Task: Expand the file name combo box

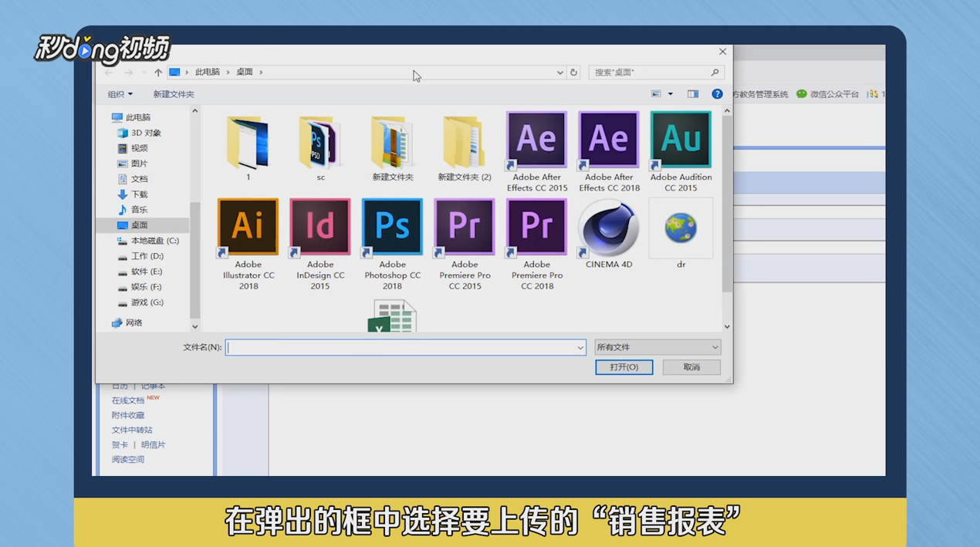Action: coord(580,348)
